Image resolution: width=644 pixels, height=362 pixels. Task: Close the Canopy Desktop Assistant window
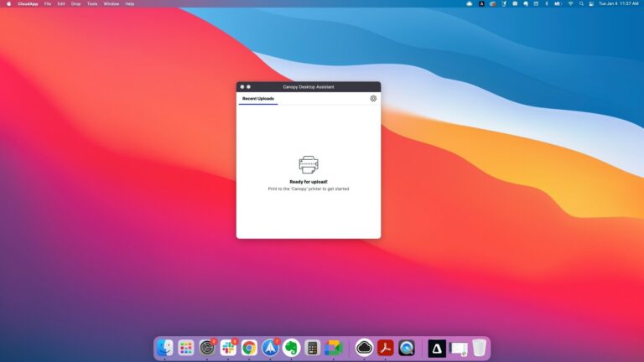(x=242, y=87)
